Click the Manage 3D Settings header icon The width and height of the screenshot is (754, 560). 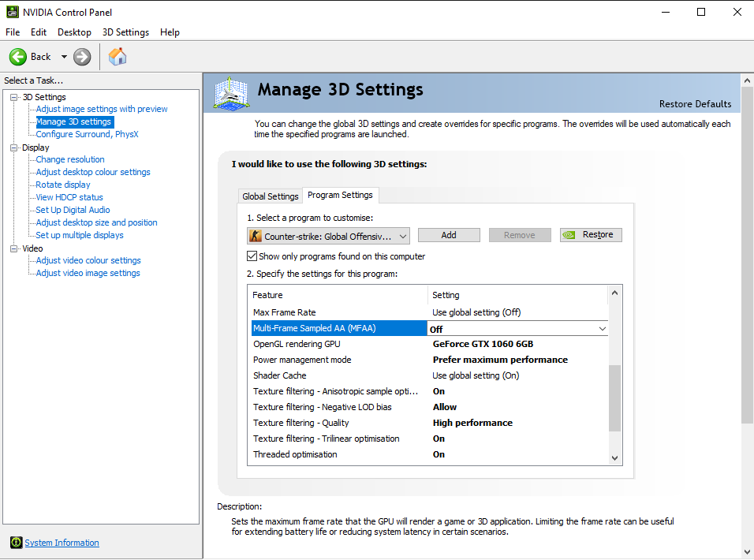(x=231, y=92)
